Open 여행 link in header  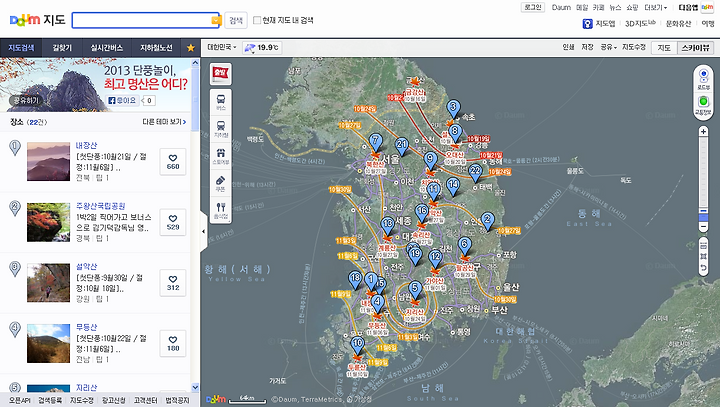tap(708, 23)
